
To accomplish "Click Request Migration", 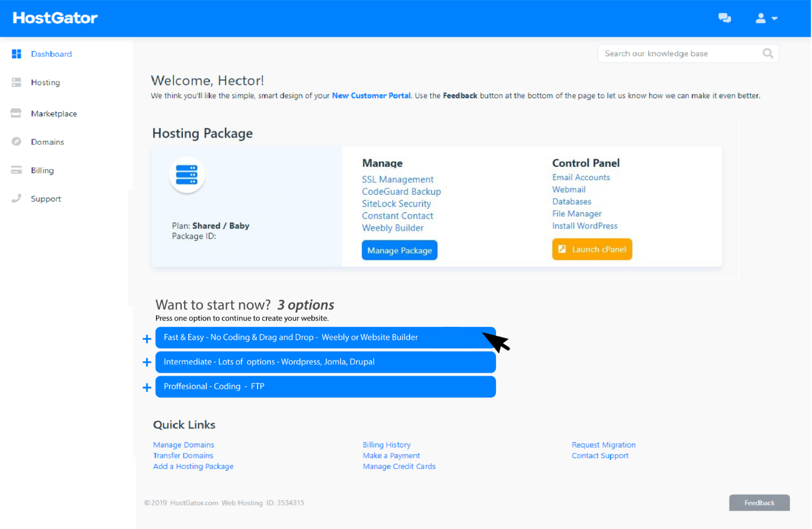I will click(603, 445).
